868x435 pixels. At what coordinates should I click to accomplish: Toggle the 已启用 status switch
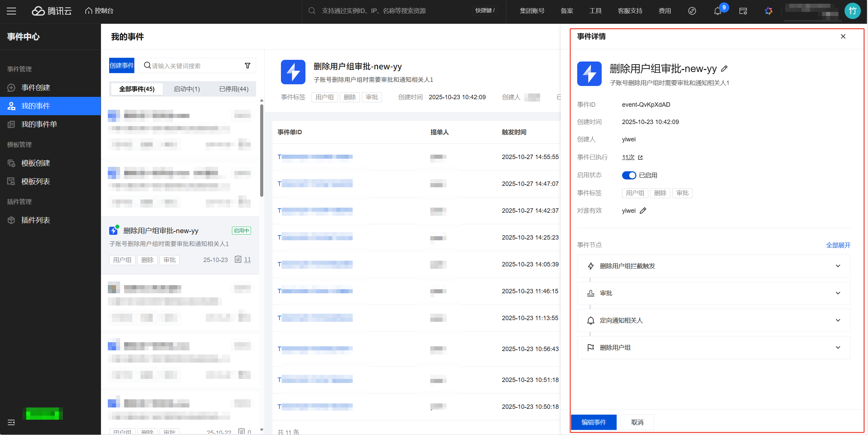629,175
